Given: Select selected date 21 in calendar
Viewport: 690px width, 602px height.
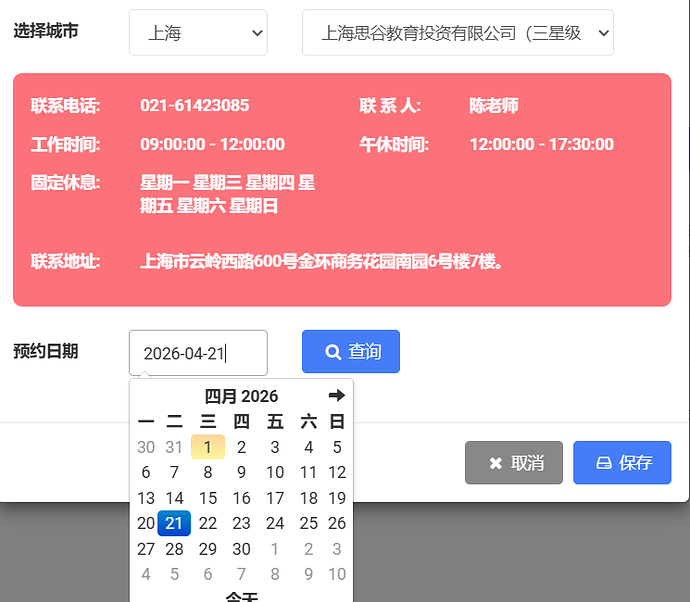Looking at the screenshot, I should [174, 523].
